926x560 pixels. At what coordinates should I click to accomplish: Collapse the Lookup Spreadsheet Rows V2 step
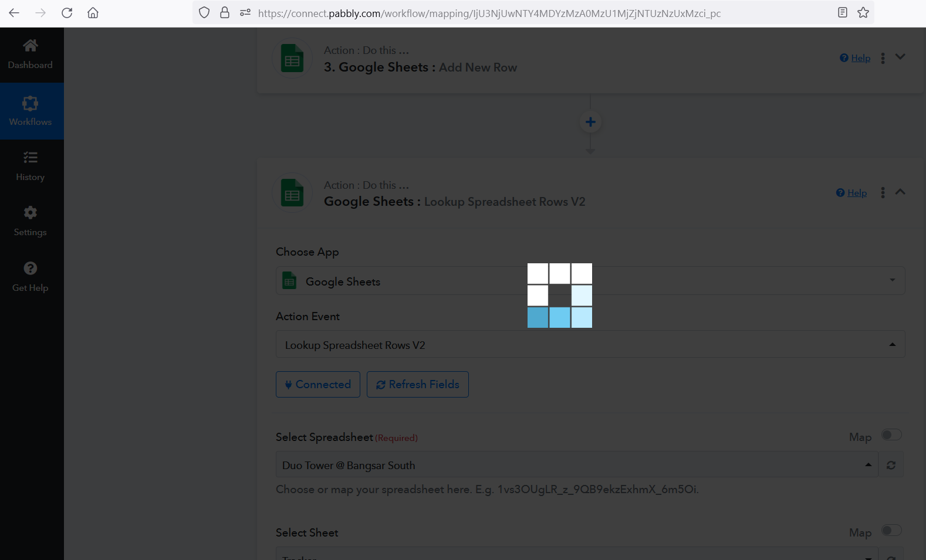tap(900, 192)
